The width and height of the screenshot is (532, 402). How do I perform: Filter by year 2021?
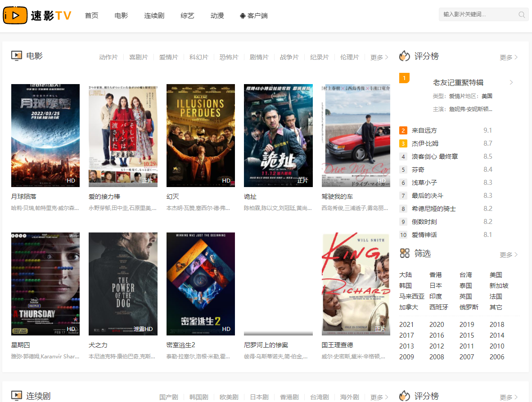(x=406, y=325)
